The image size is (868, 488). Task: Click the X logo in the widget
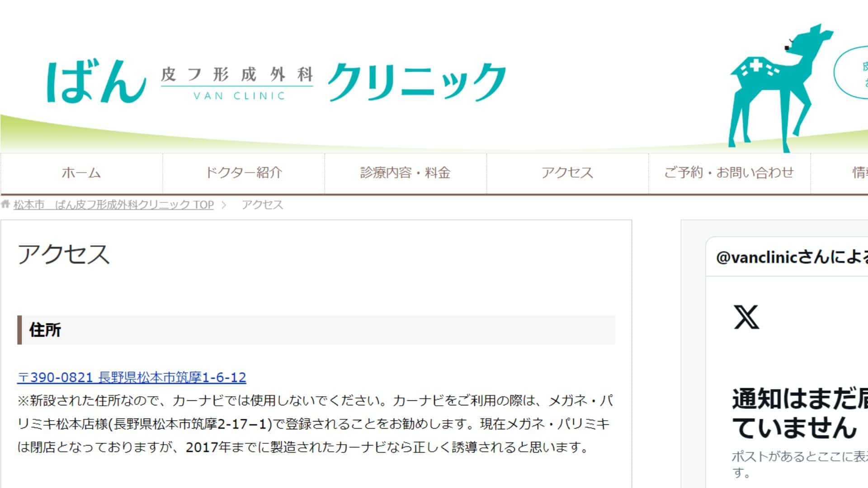click(746, 317)
